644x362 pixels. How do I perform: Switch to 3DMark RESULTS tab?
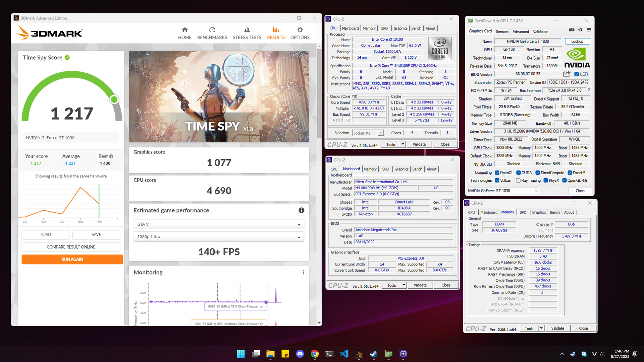click(276, 34)
